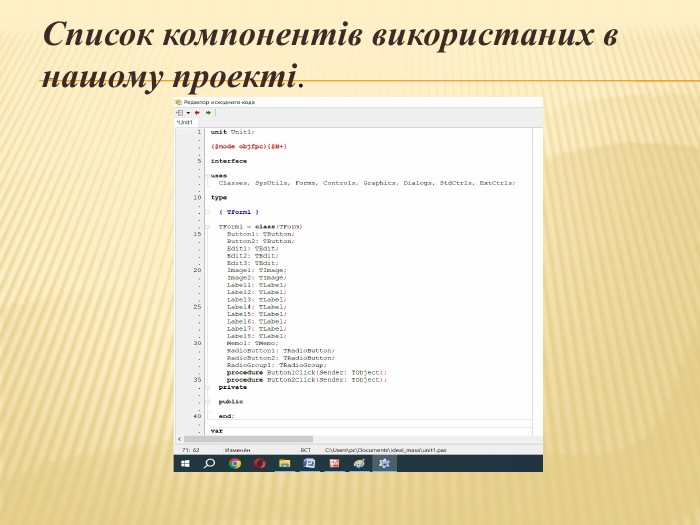Click the 'Label4: TLabel;' line
This screenshot has height=525, width=700.
click(x=257, y=307)
